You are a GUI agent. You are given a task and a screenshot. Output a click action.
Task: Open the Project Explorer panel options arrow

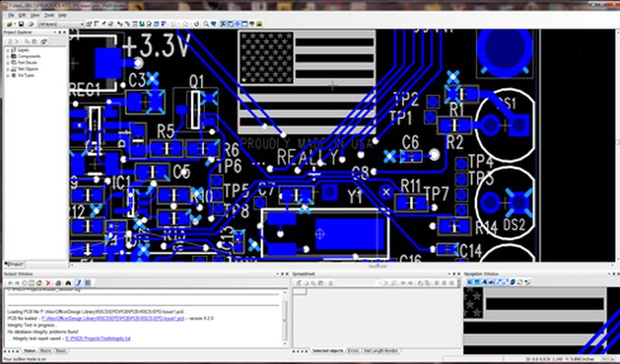click(54, 33)
